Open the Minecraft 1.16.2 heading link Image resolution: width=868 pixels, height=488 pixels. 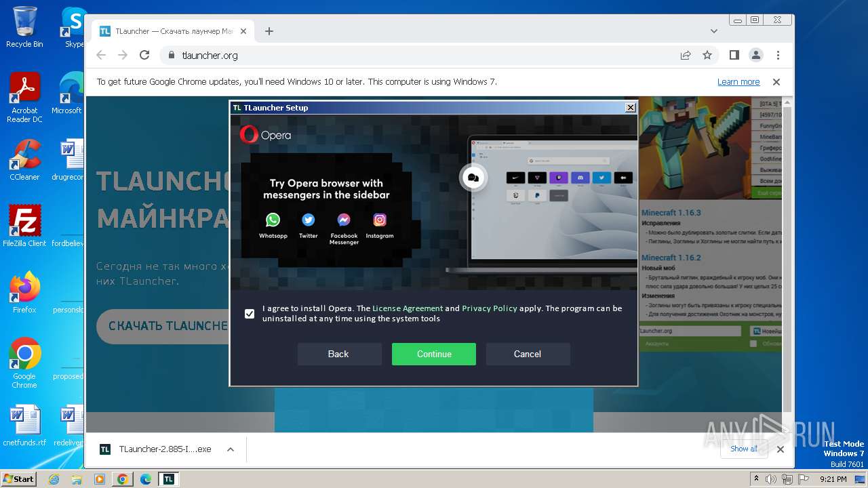click(671, 258)
